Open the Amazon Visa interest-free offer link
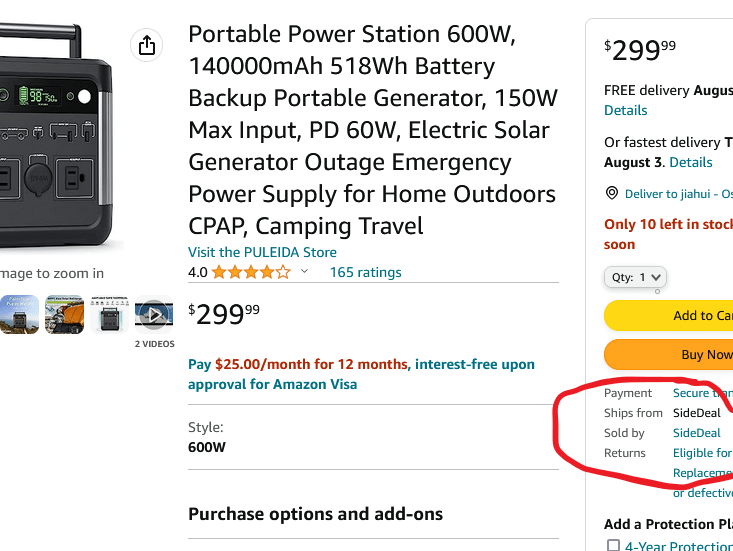Image resolution: width=733 pixels, height=551 pixels. tap(361, 374)
